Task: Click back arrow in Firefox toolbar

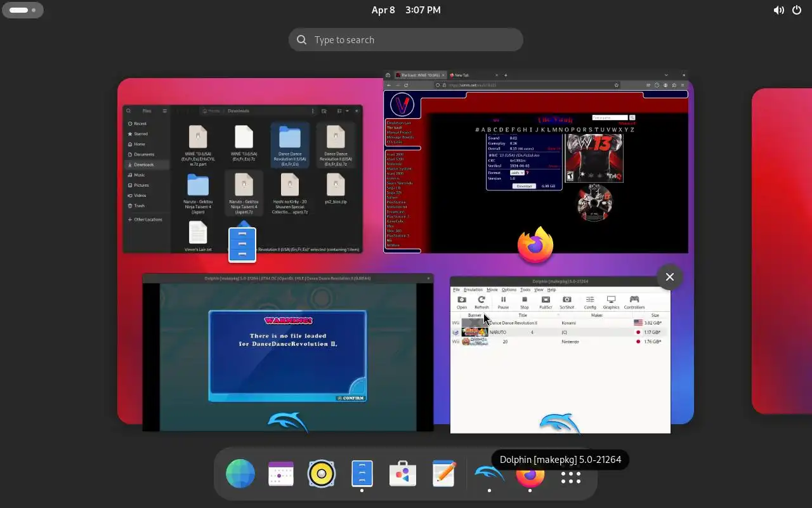Action: pyautogui.click(x=388, y=85)
